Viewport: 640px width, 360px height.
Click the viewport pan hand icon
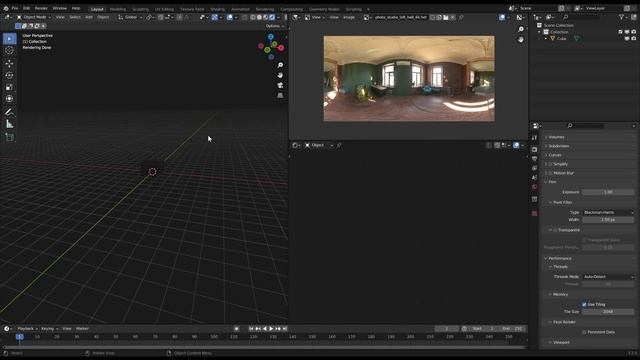click(x=280, y=75)
